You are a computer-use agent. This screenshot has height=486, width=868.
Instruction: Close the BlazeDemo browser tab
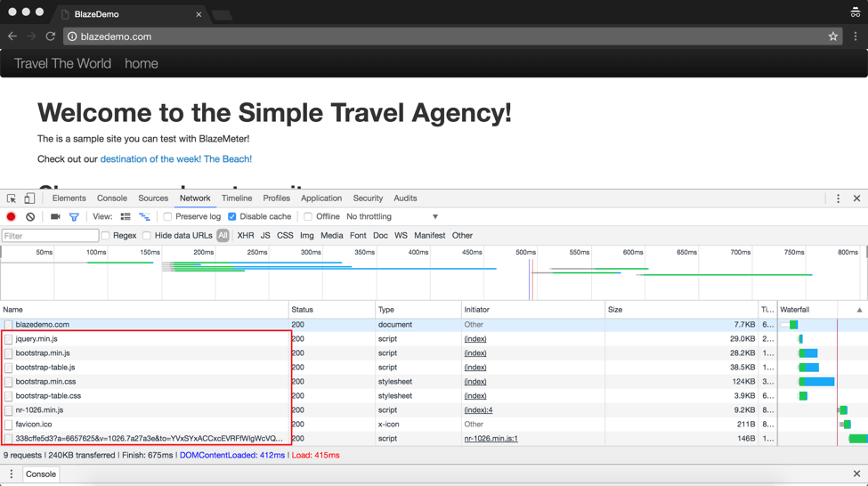(x=199, y=14)
